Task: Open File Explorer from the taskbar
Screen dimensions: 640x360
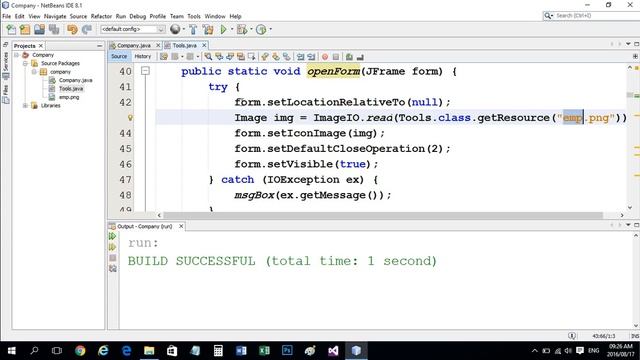Action: click(149, 351)
